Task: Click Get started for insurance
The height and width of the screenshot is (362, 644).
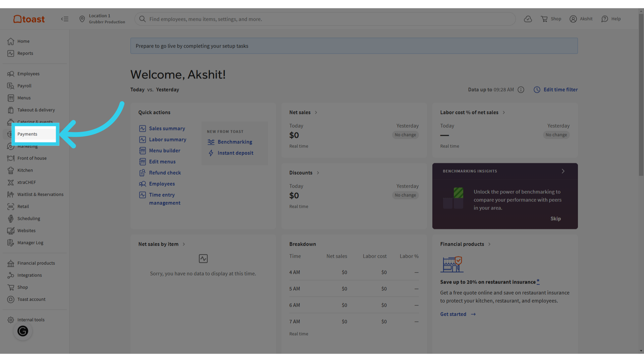Action: tap(458, 314)
